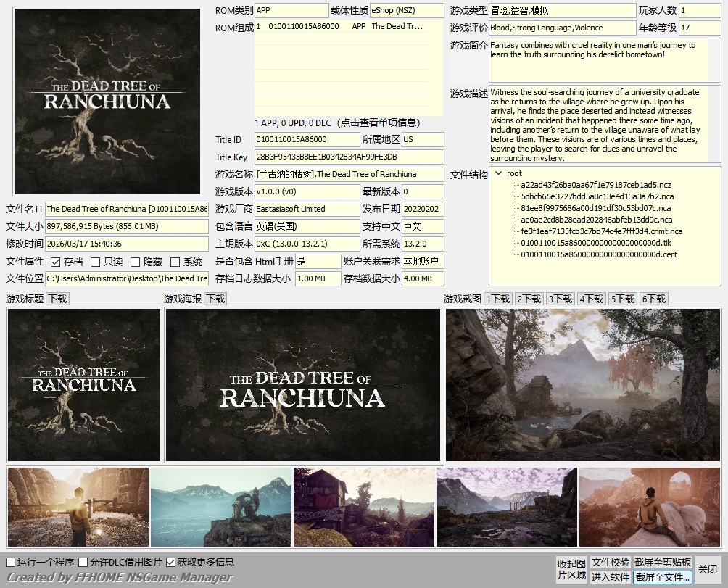Click the first ROM组成 list row
This screenshot has width=728, height=588.
click(x=348, y=26)
